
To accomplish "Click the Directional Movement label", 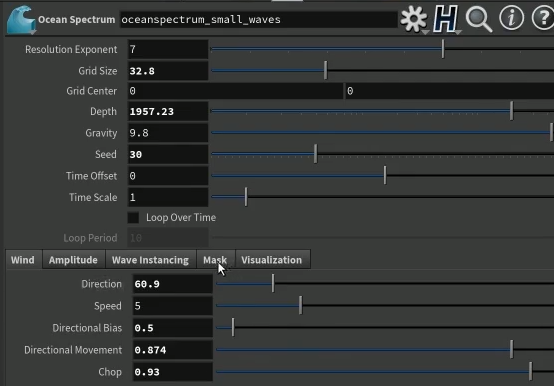I will [73, 350].
